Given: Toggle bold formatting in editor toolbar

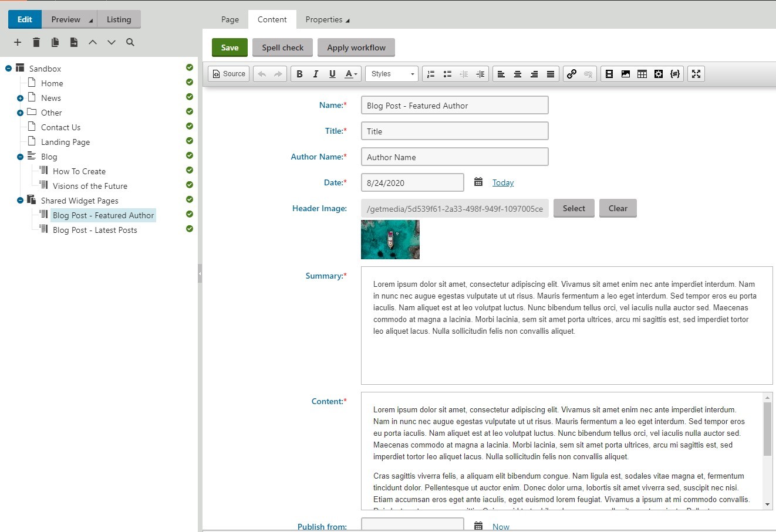Looking at the screenshot, I should [299, 74].
